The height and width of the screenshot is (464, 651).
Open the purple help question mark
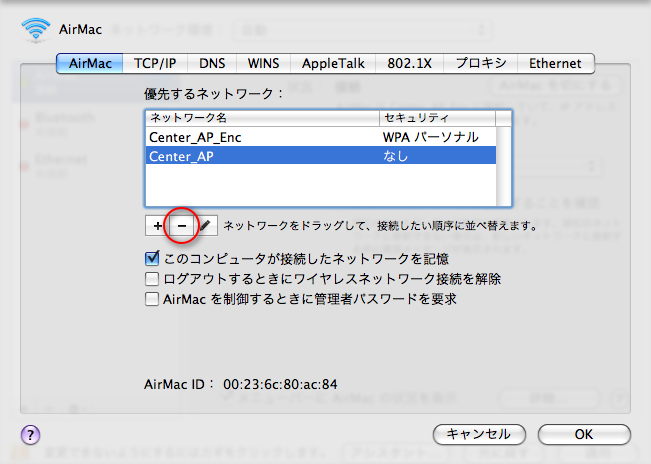30,435
